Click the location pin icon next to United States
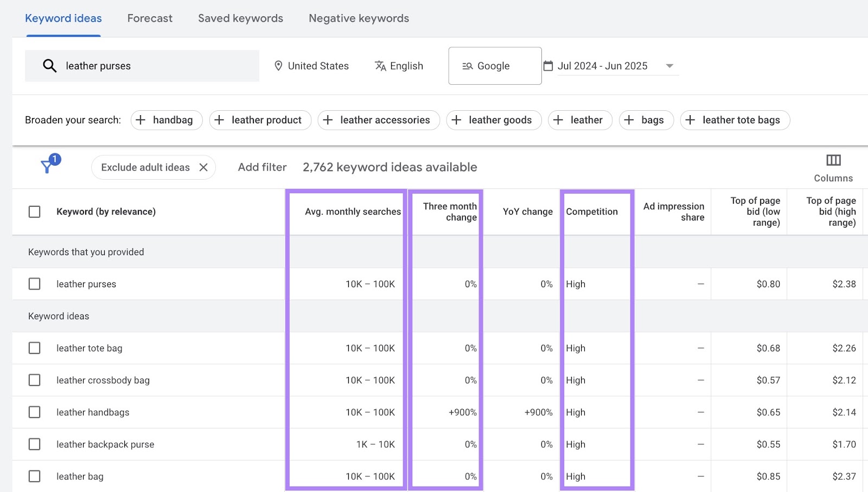 (x=278, y=66)
